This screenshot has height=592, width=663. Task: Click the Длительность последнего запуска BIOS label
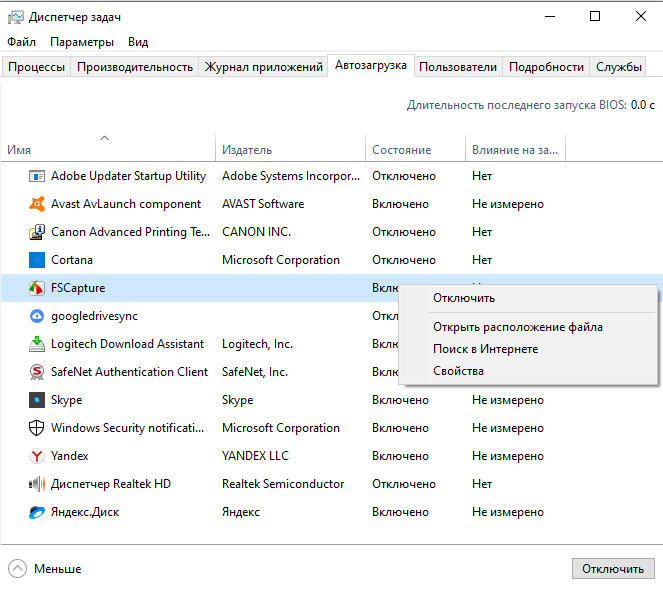pyautogui.click(x=517, y=105)
